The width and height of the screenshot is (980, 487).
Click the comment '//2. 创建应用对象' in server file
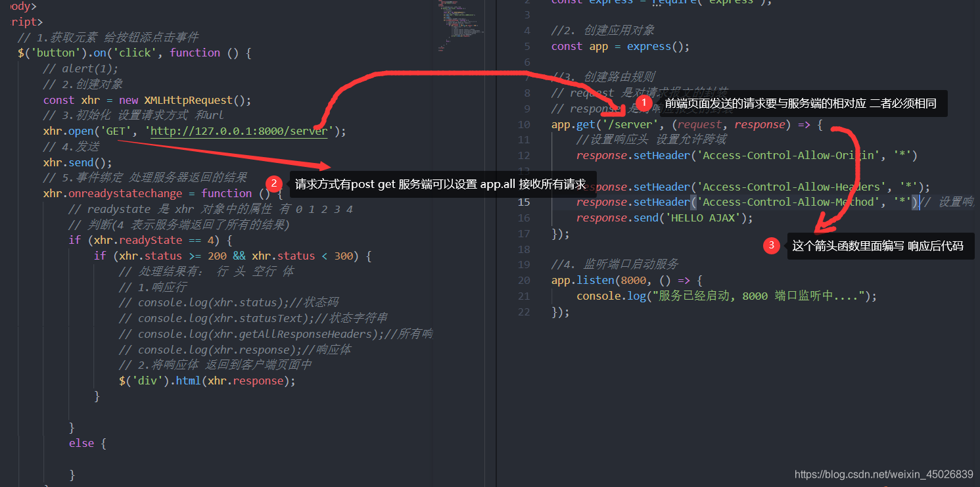tap(603, 31)
